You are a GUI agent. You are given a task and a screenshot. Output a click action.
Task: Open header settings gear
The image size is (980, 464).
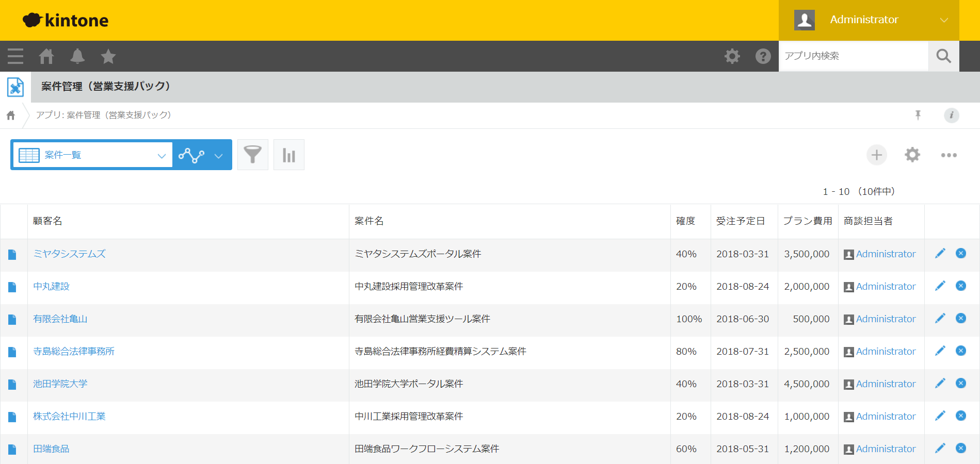tap(732, 56)
